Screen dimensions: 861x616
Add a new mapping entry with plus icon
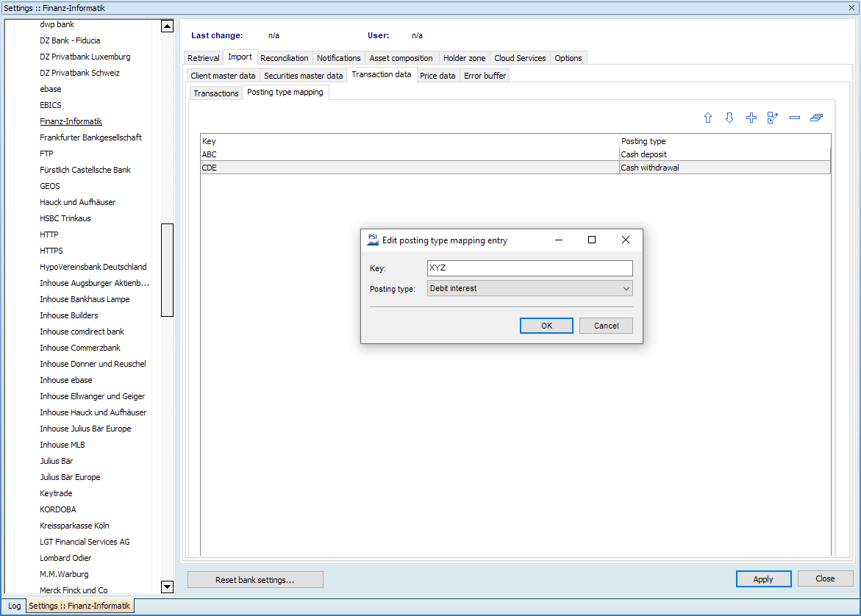pos(751,118)
